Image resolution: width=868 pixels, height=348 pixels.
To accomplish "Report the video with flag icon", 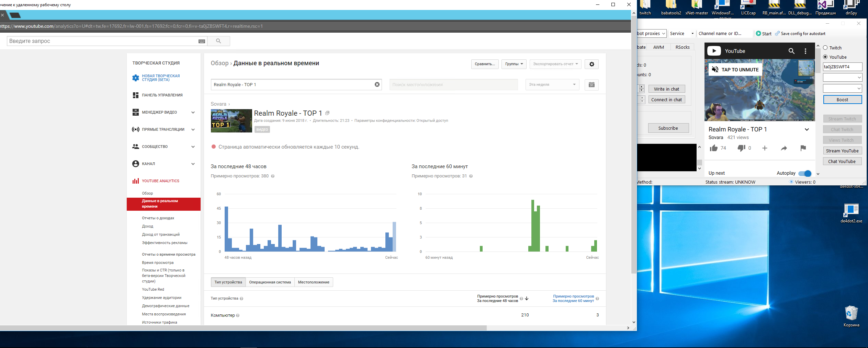I will pos(803,148).
